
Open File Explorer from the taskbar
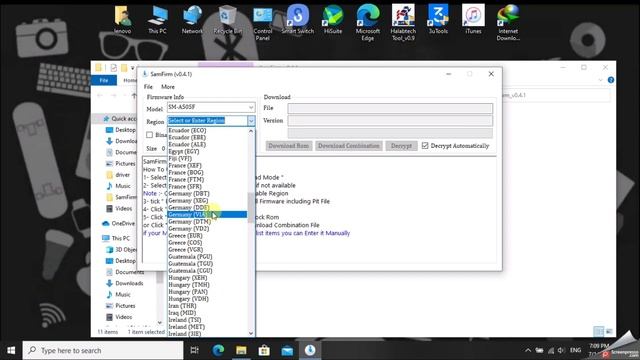(241, 350)
